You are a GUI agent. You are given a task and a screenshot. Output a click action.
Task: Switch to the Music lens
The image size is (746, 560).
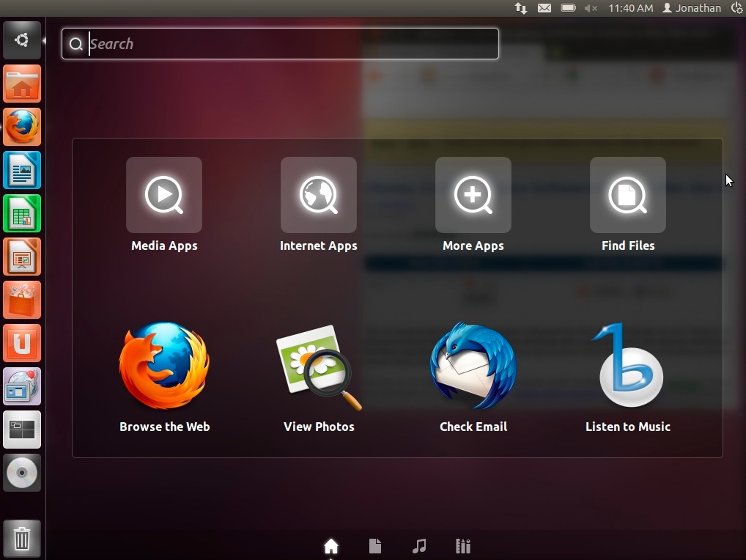pyautogui.click(x=419, y=545)
